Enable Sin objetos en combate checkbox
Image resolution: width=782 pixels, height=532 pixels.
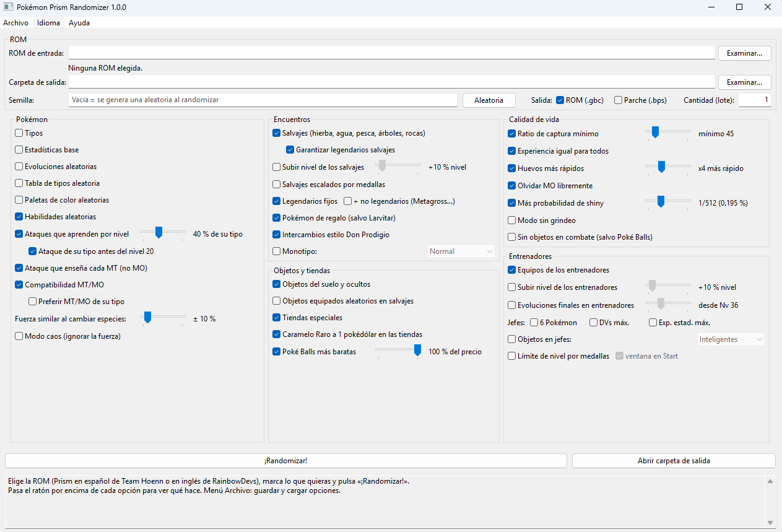(x=512, y=237)
